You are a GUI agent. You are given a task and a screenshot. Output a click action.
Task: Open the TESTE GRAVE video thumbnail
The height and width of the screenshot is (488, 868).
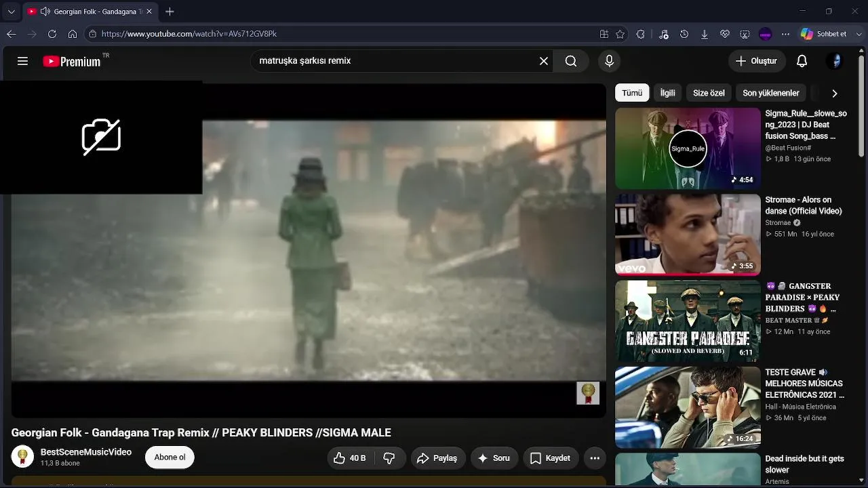point(688,407)
